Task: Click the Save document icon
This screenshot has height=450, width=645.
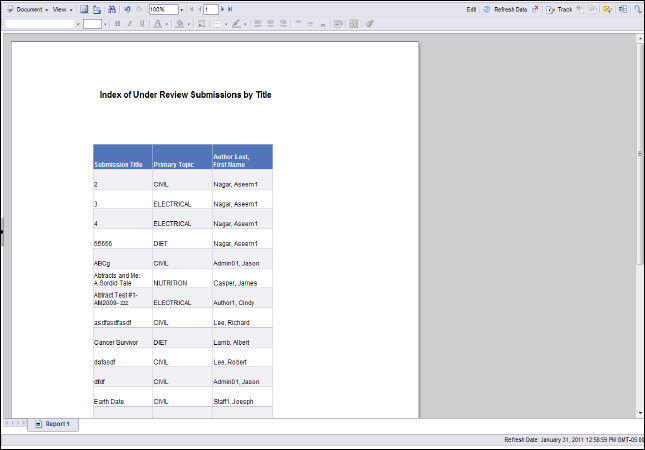Action: pyautogui.click(x=85, y=9)
